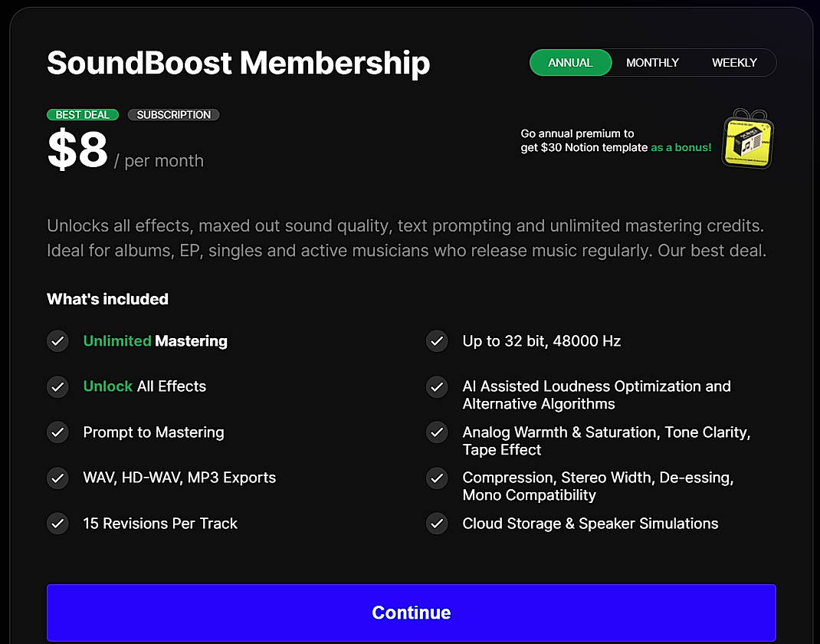Viewport: 820px width, 644px height.
Task: Click "Go annual premium to" promo text
Action: pyautogui.click(x=577, y=133)
